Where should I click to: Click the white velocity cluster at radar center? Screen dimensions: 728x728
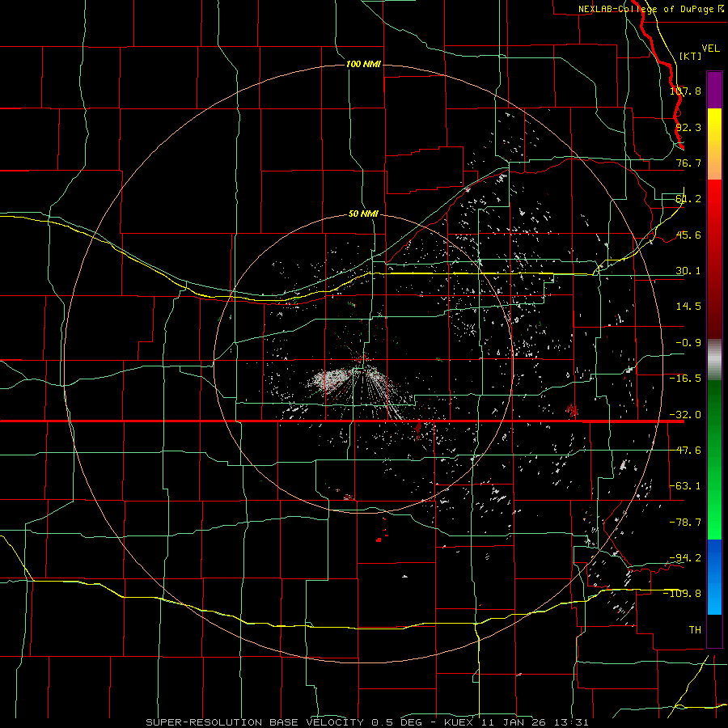pos(332,379)
